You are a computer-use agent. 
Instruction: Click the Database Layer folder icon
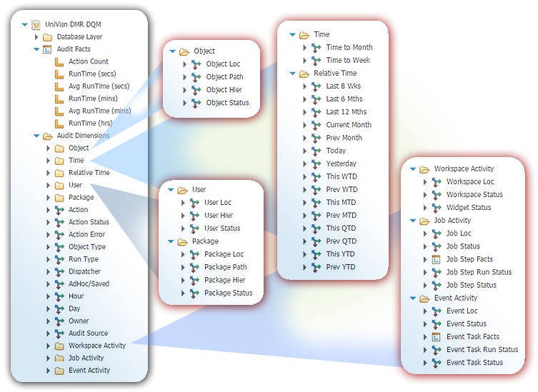[x=47, y=37]
